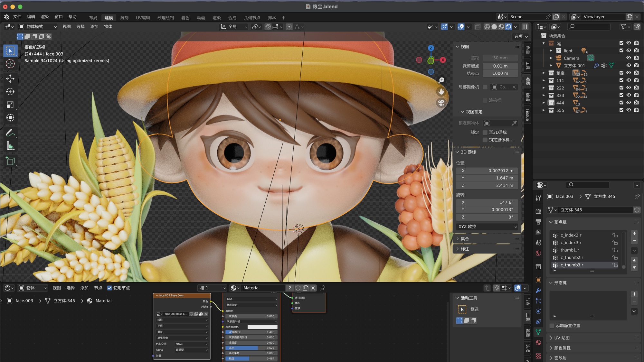Select the Transform tool
The height and width of the screenshot is (362, 644).
tap(10, 118)
